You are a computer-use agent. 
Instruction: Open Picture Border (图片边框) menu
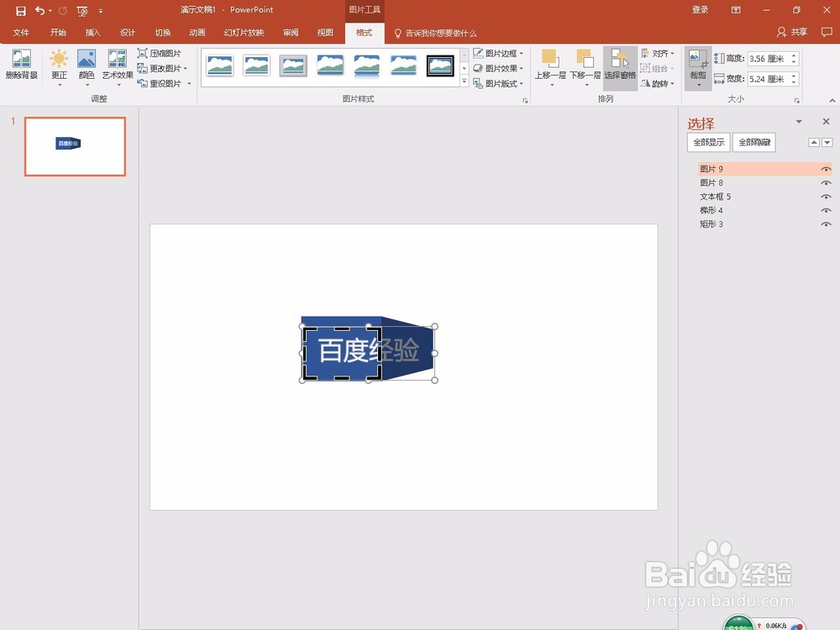pos(498,53)
